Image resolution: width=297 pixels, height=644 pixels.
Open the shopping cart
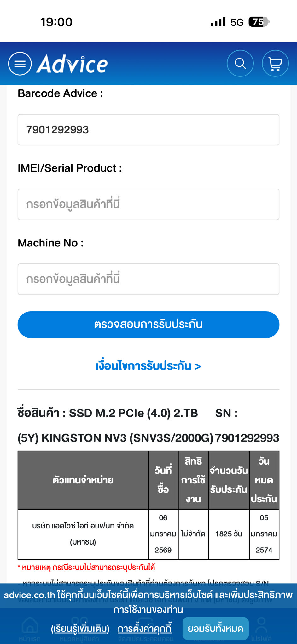click(x=275, y=63)
